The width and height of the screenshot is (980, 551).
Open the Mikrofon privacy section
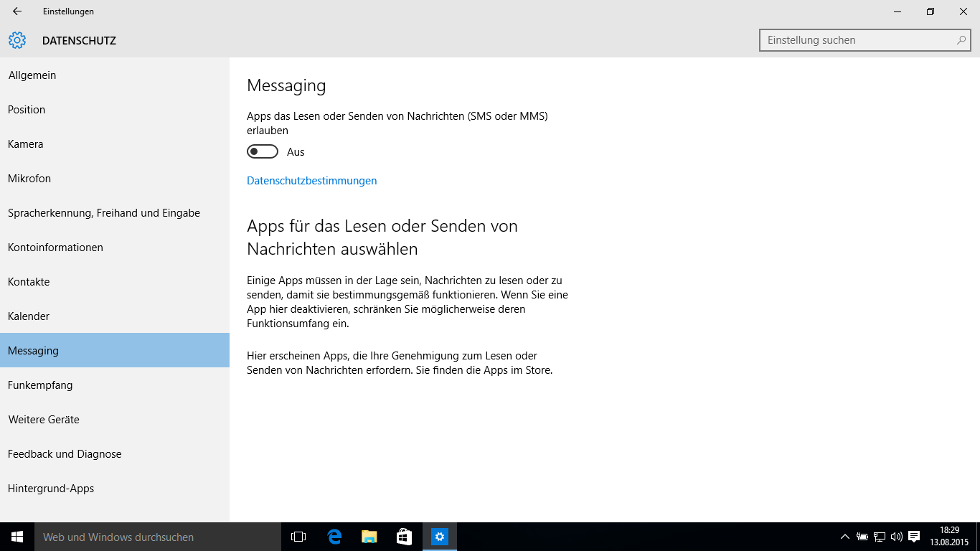pyautogui.click(x=29, y=179)
